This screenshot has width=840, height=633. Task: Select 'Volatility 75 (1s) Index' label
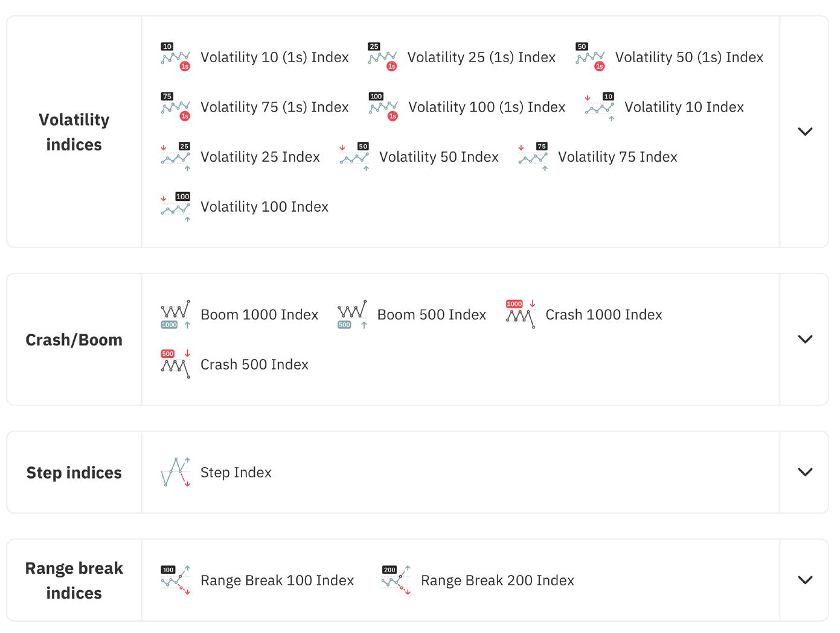pos(275,107)
